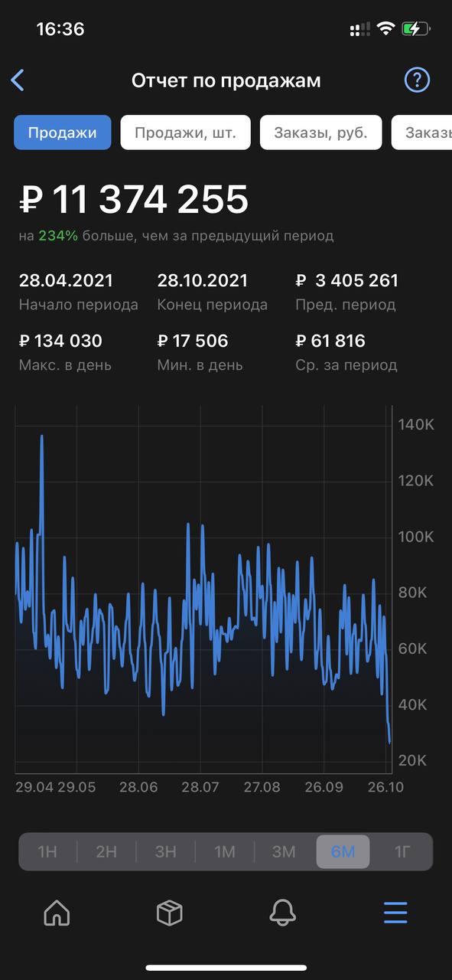Open the home icon in bottom bar
The image size is (452, 980).
pos(57,913)
